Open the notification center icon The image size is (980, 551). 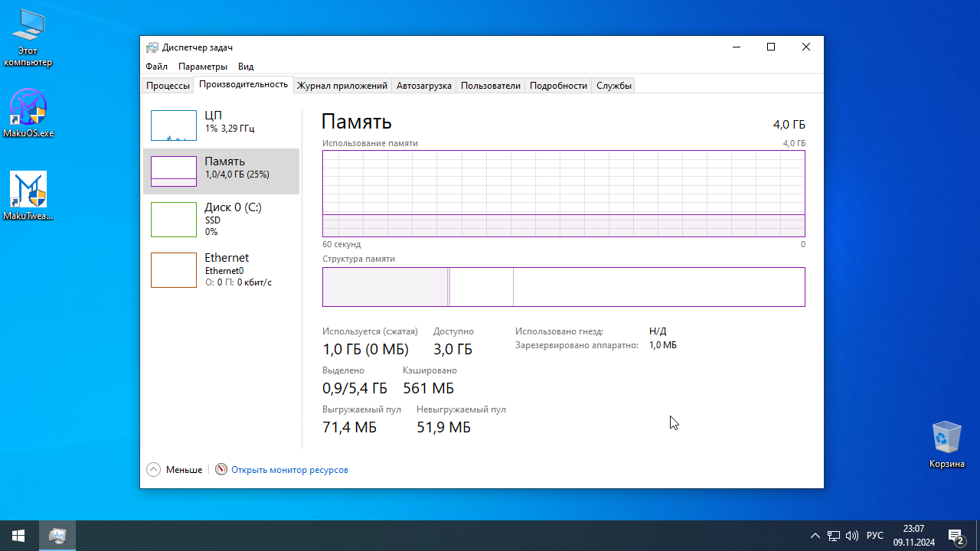[955, 536]
